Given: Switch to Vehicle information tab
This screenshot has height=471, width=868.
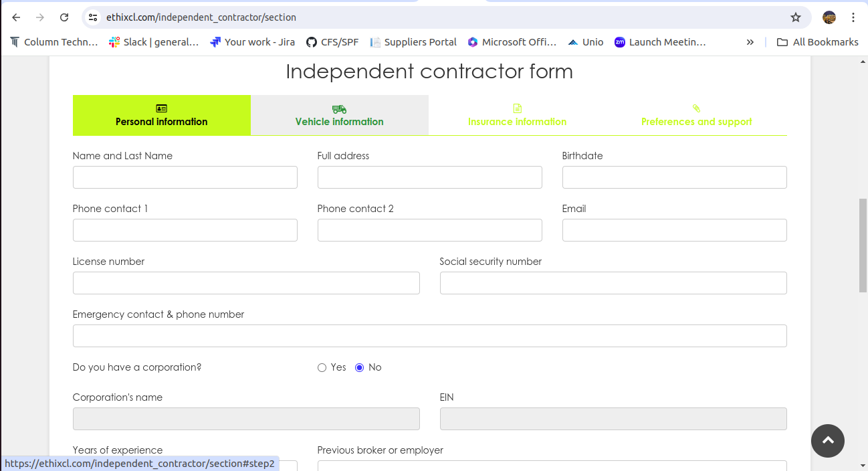Looking at the screenshot, I should coord(340,115).
